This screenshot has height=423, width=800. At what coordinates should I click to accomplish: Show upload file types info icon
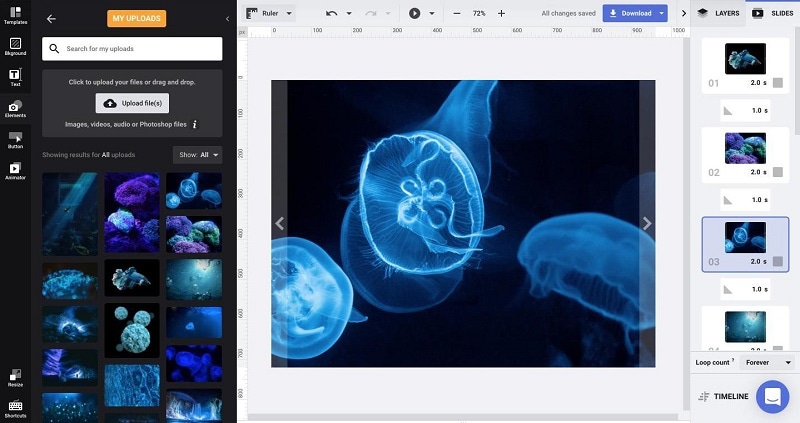click(194, 124)
